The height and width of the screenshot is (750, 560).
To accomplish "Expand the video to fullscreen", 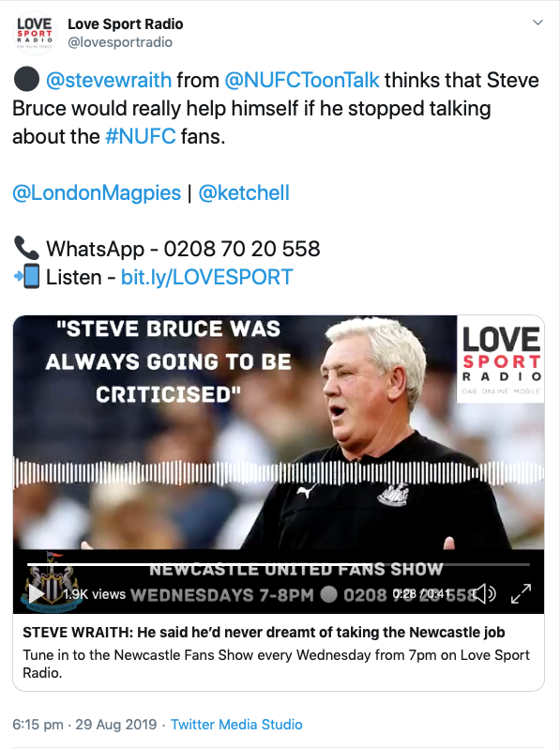I will coord(521,593).
